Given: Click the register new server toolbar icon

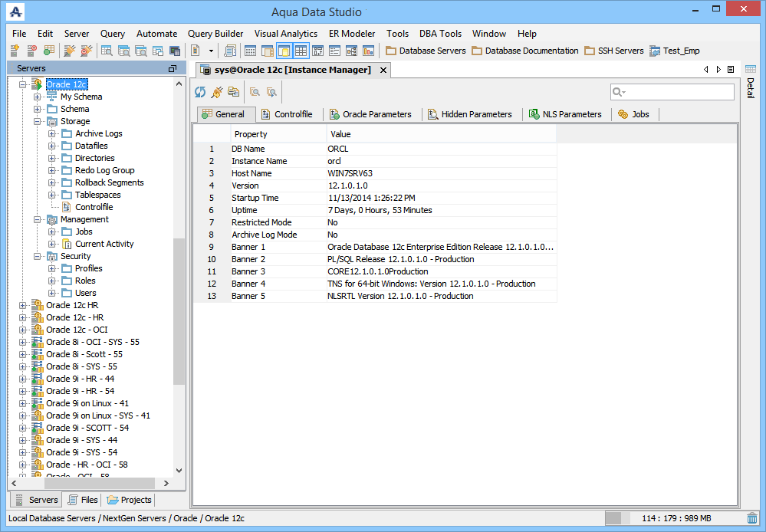Looking at the screenshot, I should click(x=15, y=51).
